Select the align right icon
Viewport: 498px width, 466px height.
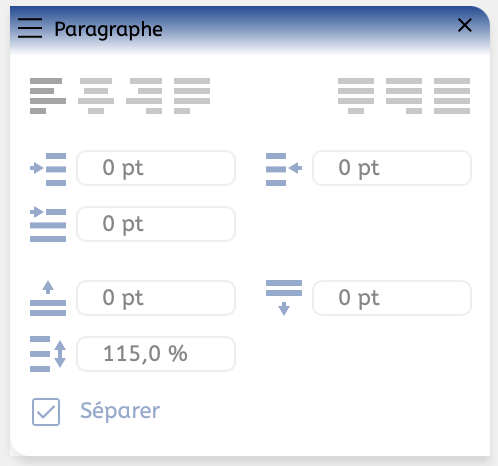144,96
